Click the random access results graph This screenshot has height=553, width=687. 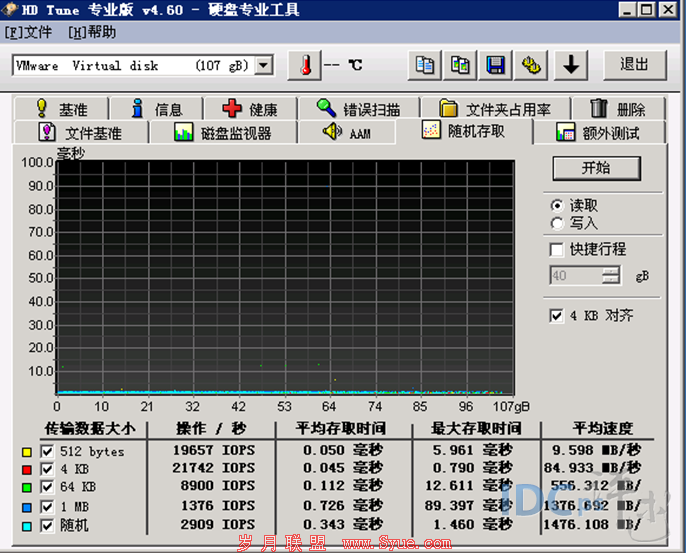coord(285,278)
